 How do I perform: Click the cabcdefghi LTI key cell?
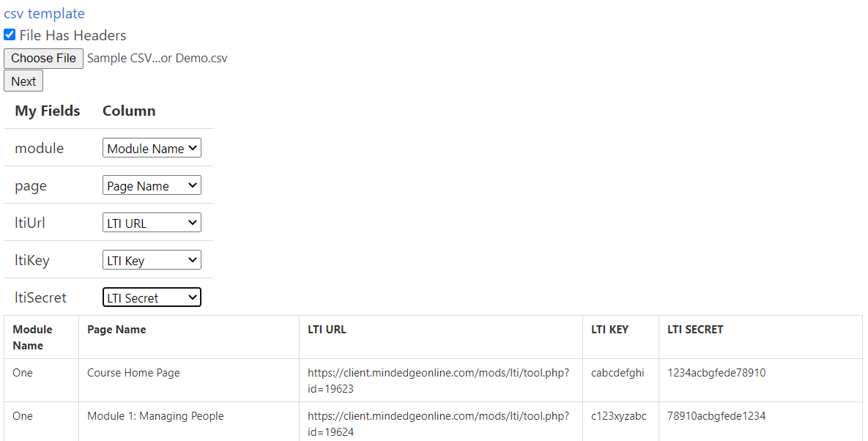point(617,372)
